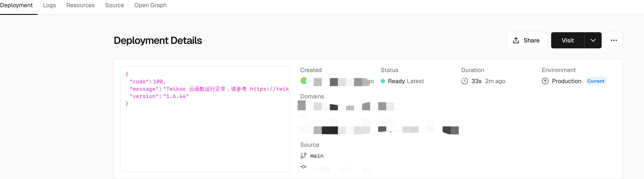Expand the Visit button dropdown arrow

[593, 41]
